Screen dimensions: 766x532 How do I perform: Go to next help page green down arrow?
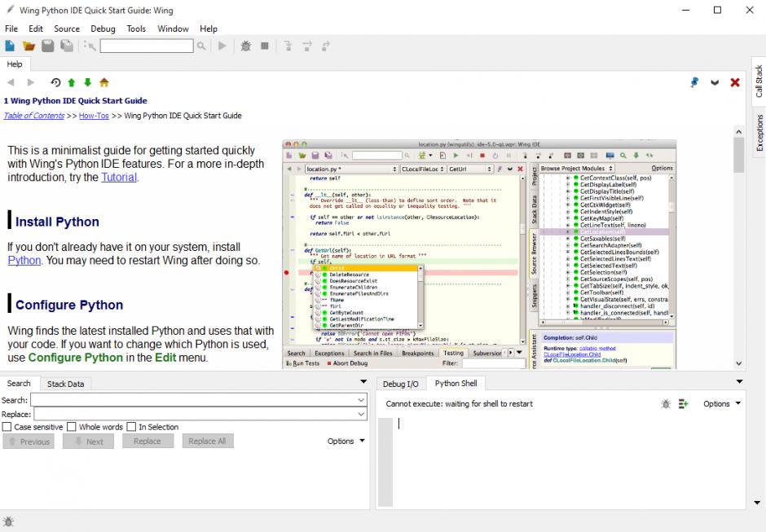click(88, 82)
